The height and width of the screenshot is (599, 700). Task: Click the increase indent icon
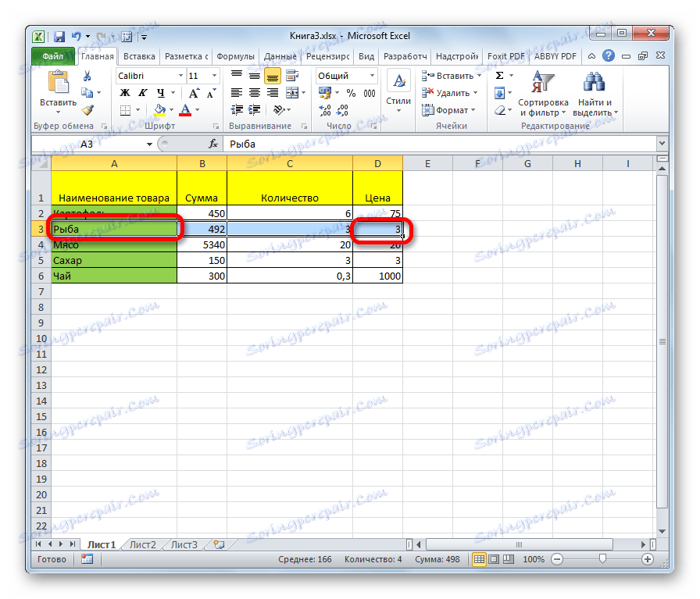tap(255, 110)
